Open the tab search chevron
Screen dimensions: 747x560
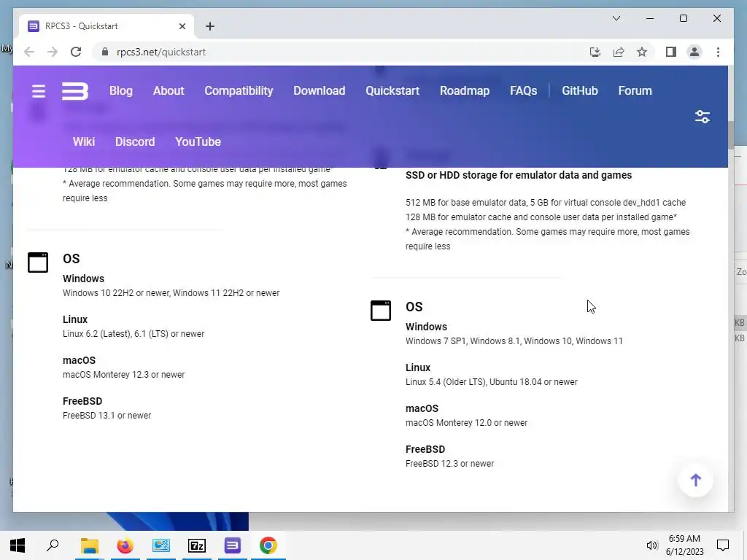pos(616,18)
